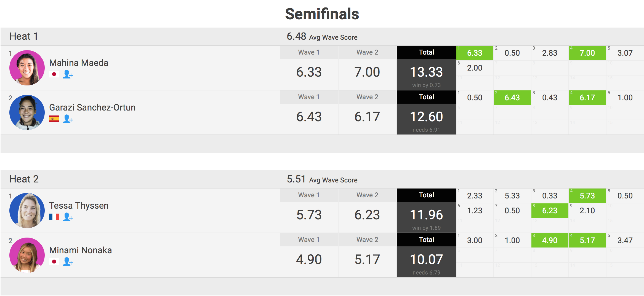This screenshot has width=644, height=296.
Task: Follow Tessa Thyssen via add icon
Action: (x=68, y=217)
